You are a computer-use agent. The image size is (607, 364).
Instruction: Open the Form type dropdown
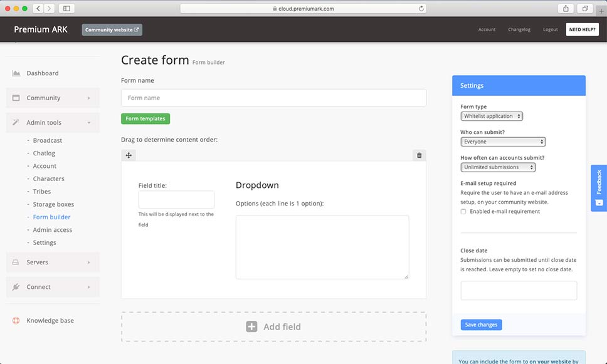point(492,116)
